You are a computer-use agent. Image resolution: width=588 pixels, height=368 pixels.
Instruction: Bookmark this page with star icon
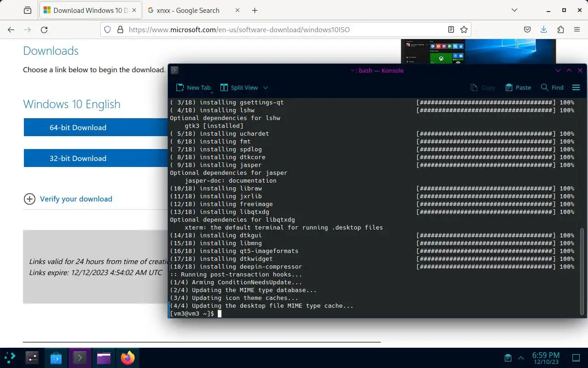click(464, 29)
